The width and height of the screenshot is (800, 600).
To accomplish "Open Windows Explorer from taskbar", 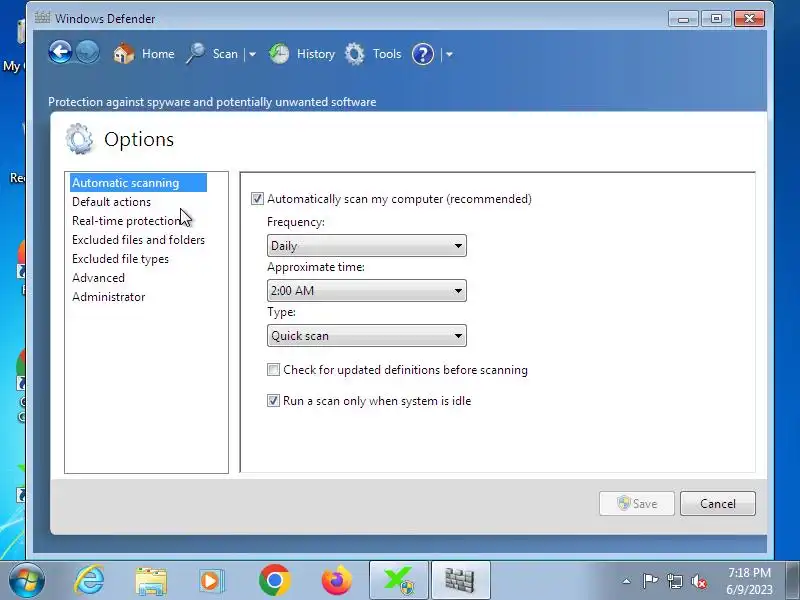I will pos(151,581).
